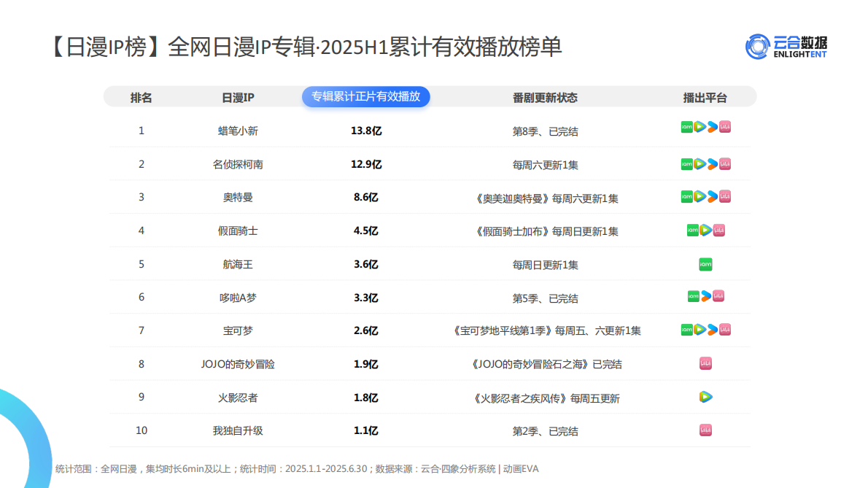Viewport: 868px width, 488px height.
Task: Click the 第8季、已完结 status text
Action: point(545,130)
